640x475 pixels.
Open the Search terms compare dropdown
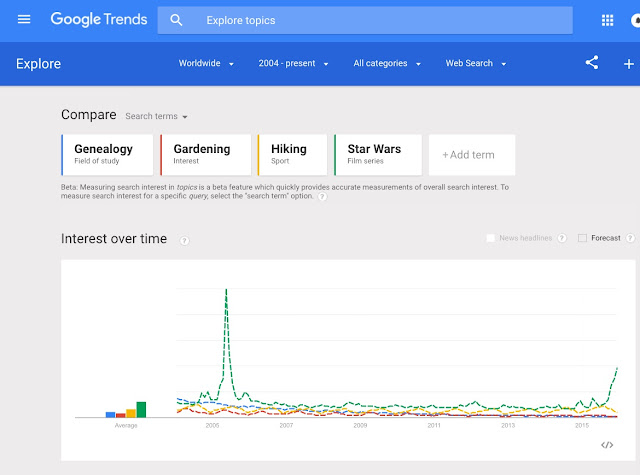(x=156, y=116)
